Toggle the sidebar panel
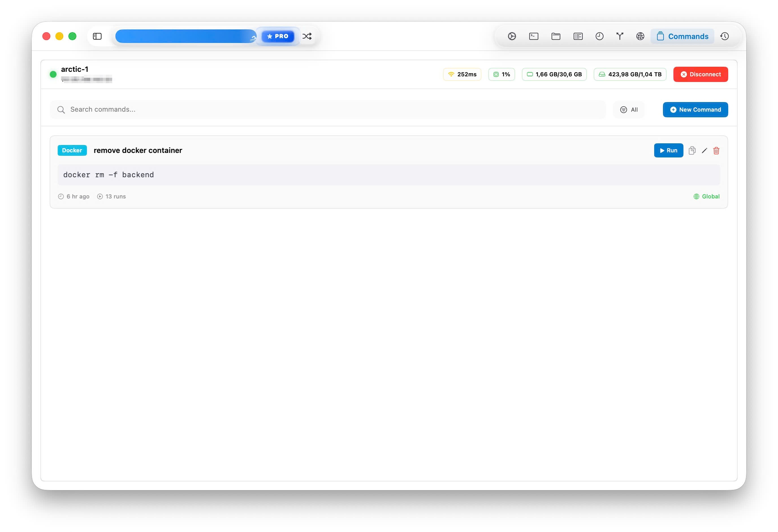 (97, 36)
